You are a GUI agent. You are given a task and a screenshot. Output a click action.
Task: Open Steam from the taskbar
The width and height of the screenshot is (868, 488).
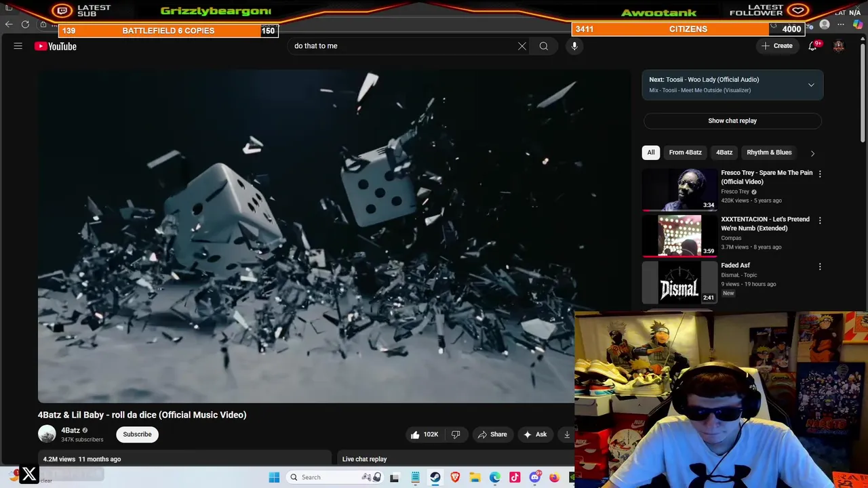pos(435,477)
